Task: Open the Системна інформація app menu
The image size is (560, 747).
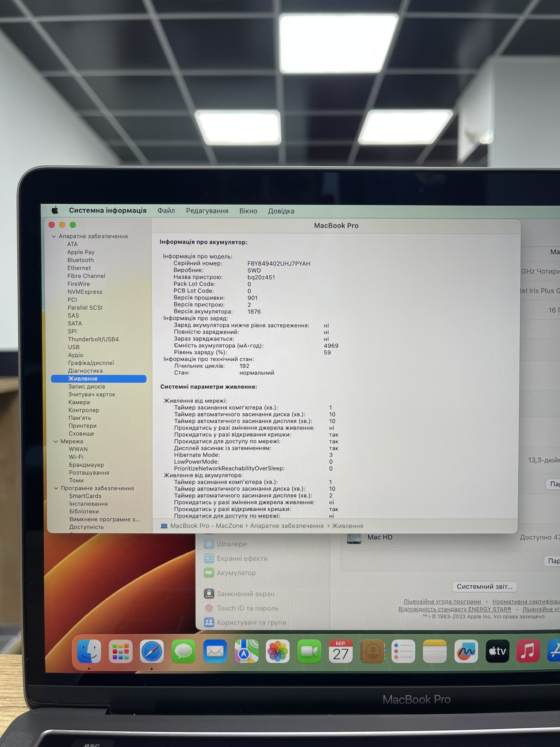Action: 108,210
